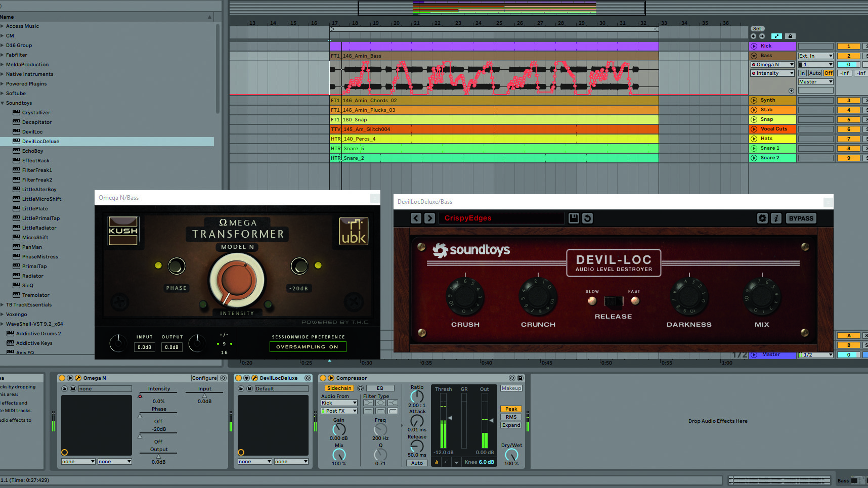868x488 pixels.
Task: Jump to next locator arrow
Action: point(762,36)
